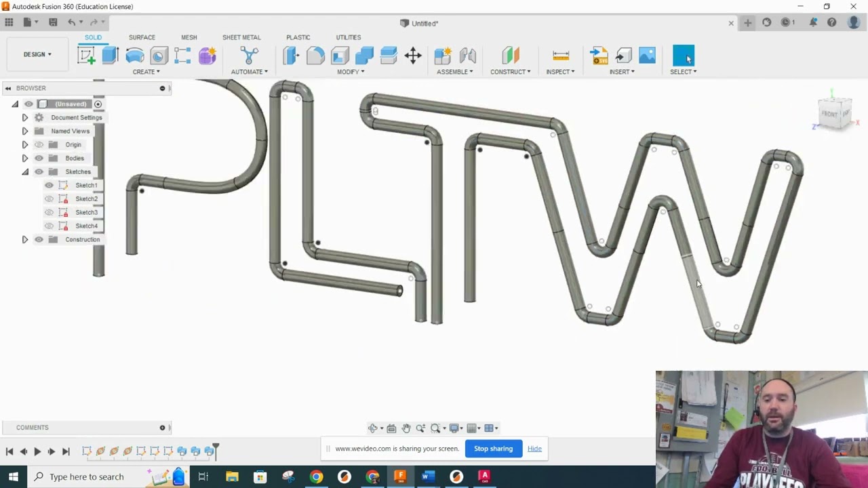The image size is (868, 488).
Task: Open the INSPECT dropdown menu
Action: coord(560,72)
